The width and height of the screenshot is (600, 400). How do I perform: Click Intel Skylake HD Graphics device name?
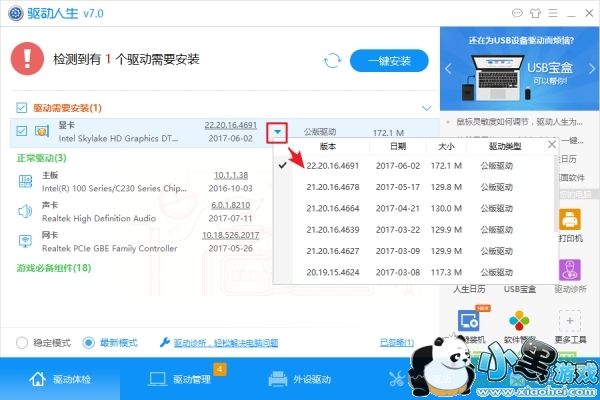pos(118,139)
